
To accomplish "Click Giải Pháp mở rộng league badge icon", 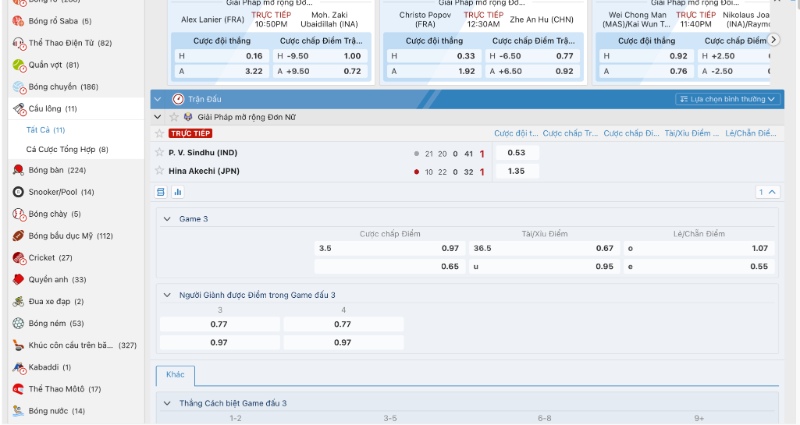I will (188, 117).
